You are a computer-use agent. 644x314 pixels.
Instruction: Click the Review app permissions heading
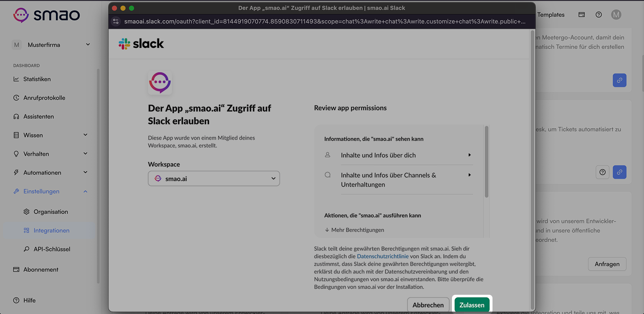point(350,108)
